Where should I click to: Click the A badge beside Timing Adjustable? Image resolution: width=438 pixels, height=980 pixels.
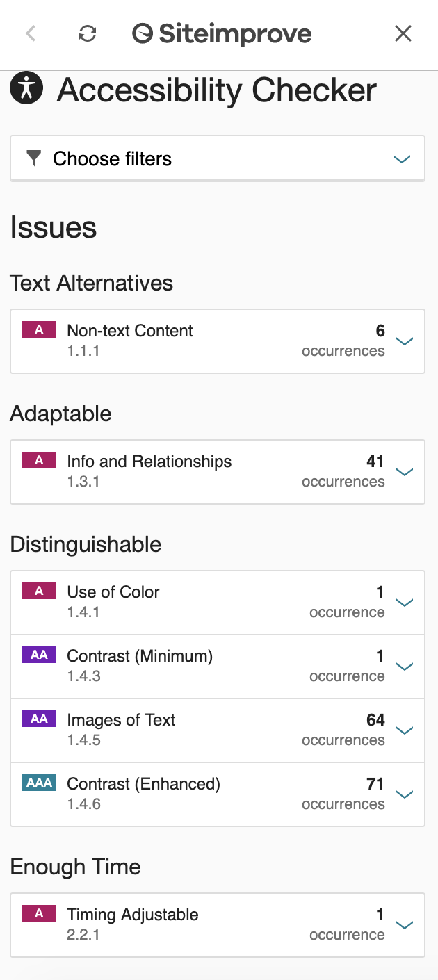click(x=39, y=914)
